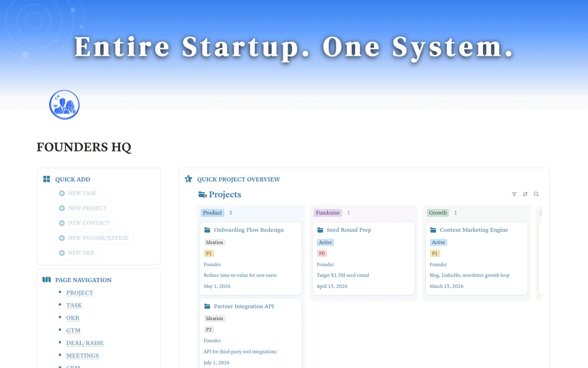Click the Founders HQ page logo icon
Viewport: 588px width, 368px height.
tap(64, 105)
